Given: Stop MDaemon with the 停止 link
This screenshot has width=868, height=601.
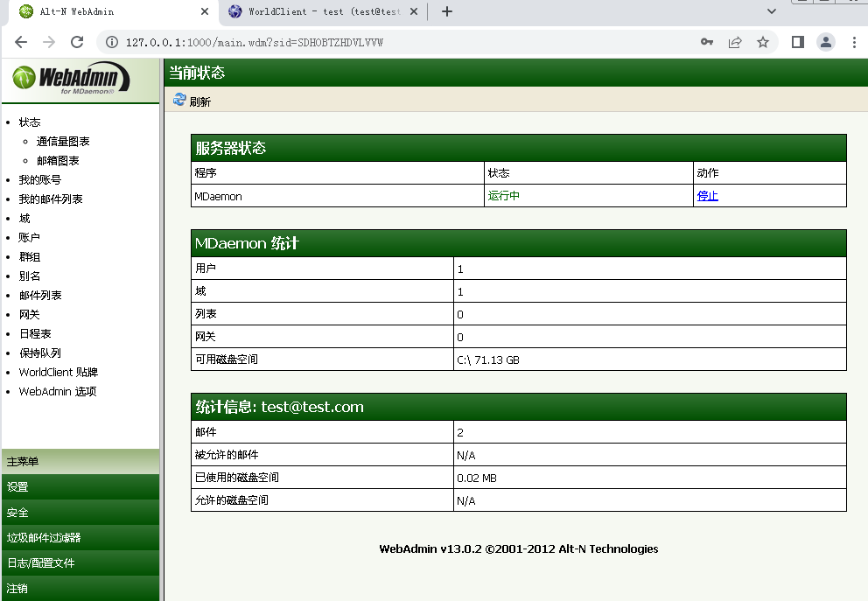Looking at the screenshot, I should tap(708, 196).
